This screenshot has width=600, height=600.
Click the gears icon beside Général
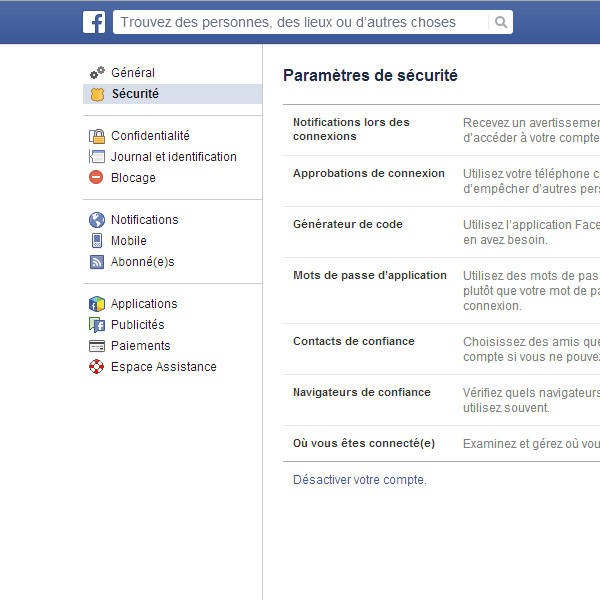97,73
